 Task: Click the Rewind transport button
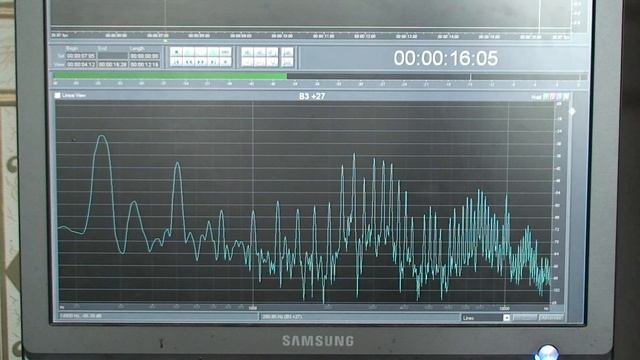pos(189,62)
